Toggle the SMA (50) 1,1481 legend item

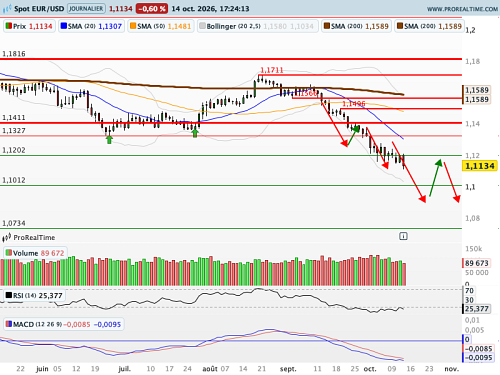160,26
